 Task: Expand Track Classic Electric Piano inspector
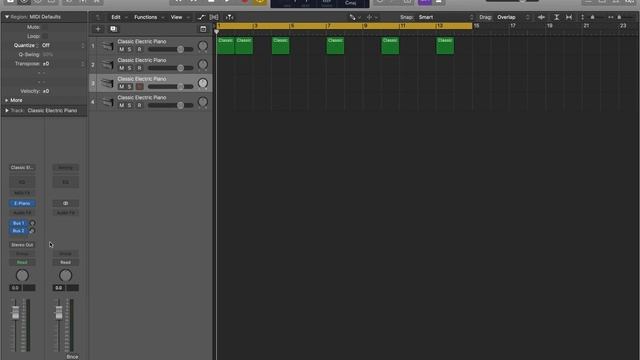(x=7, y=111)
